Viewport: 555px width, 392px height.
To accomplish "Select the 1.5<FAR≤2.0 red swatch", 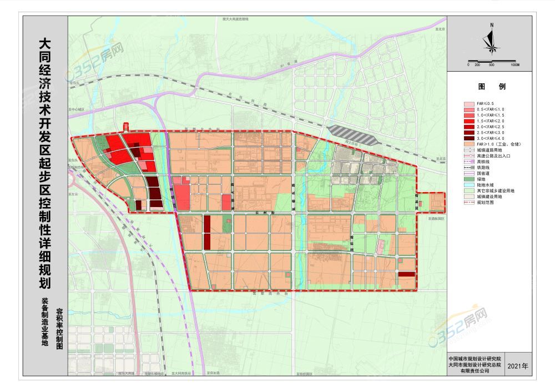I will 470,121.
